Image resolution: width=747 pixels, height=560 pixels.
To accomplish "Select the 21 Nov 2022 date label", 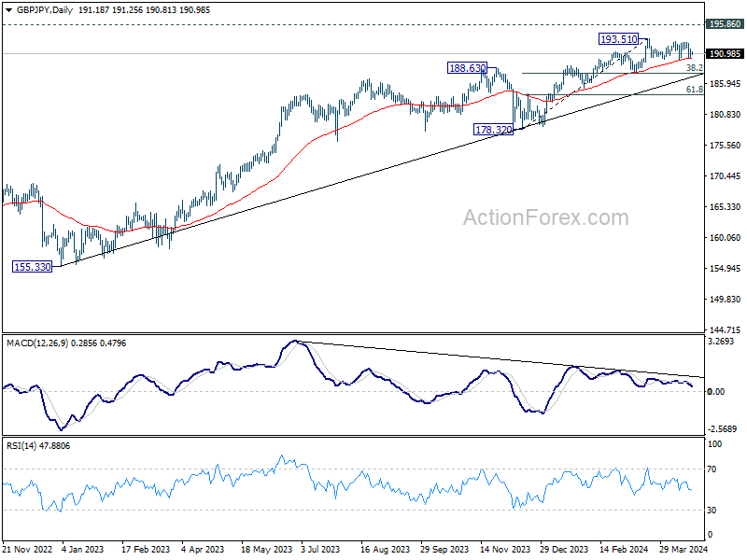I will (27, 549).
